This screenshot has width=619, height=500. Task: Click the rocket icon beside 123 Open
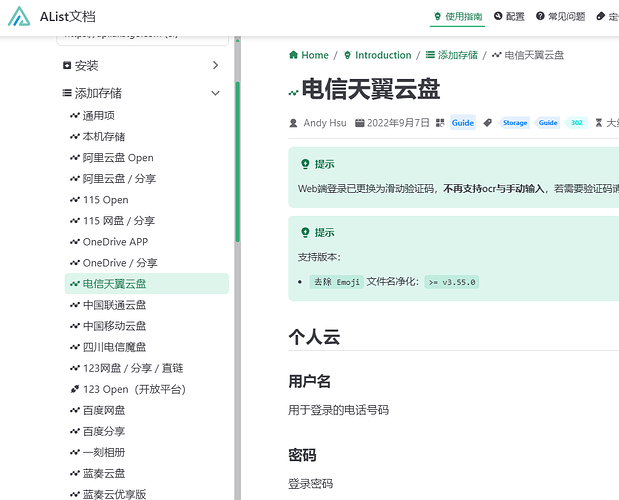(x=75, y=389)
